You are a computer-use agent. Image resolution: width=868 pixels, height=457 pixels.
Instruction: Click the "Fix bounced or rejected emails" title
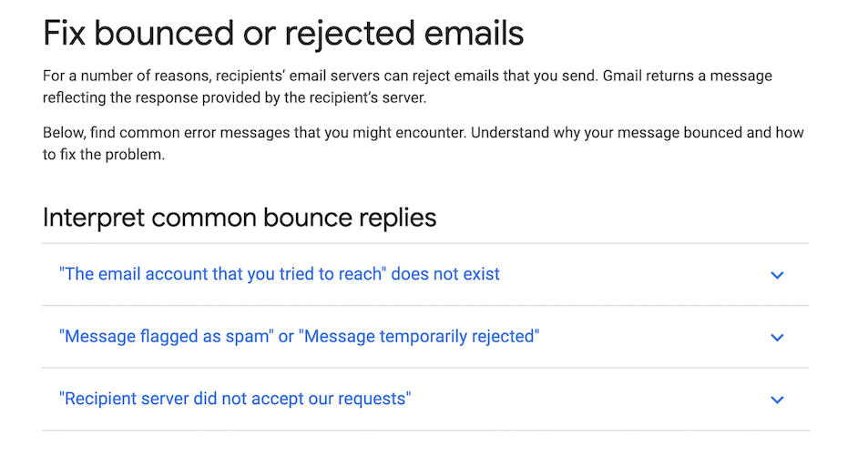pos(283,33)
